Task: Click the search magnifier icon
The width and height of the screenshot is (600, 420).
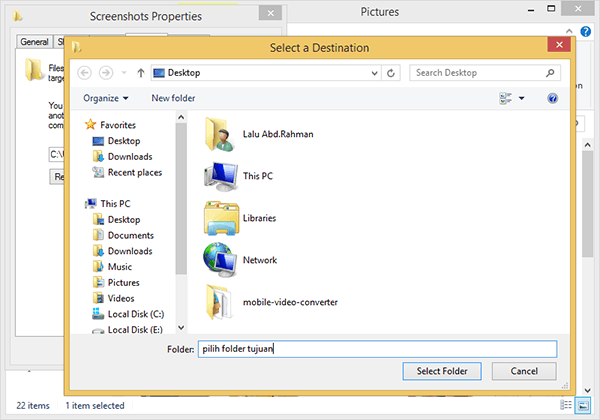Action: [x=550, y=73]
